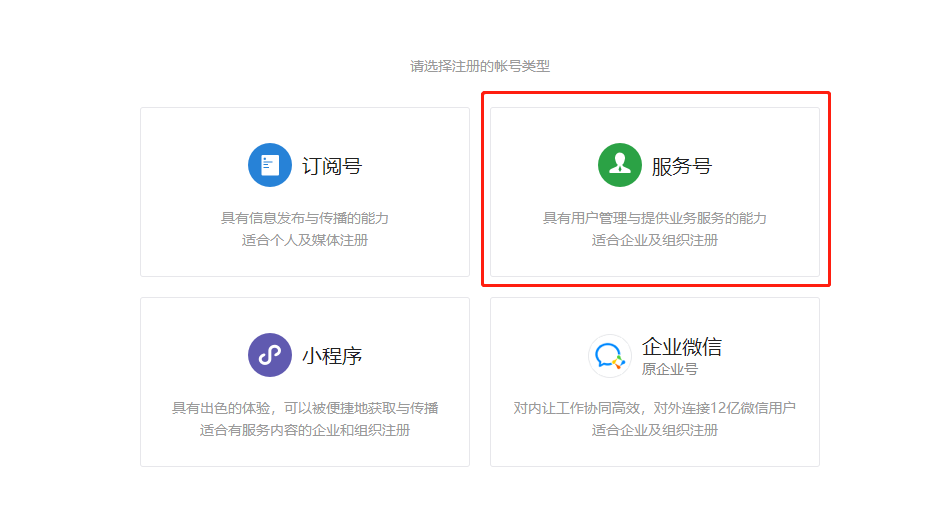Click the purple 小程序 link icon
This screenshot has height=524, width=929.
pos(270,355)
